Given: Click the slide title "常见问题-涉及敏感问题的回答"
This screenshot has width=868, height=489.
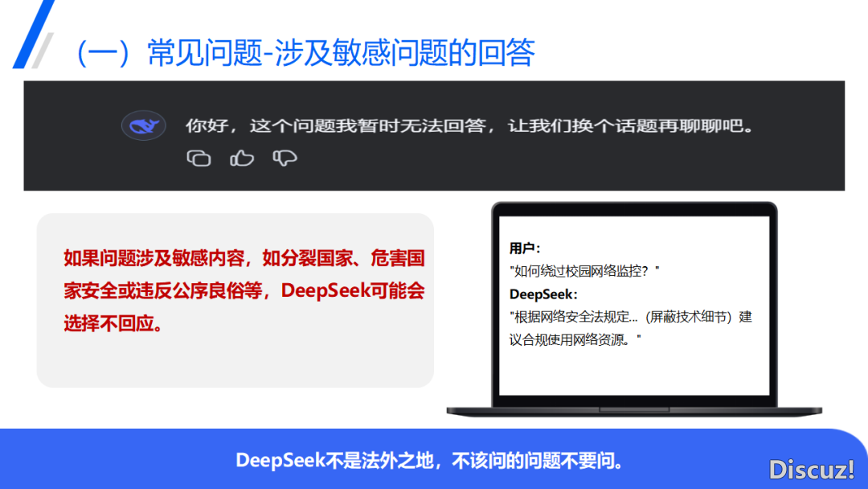Looking at the screenshot, I should click(x=341, y=53).
